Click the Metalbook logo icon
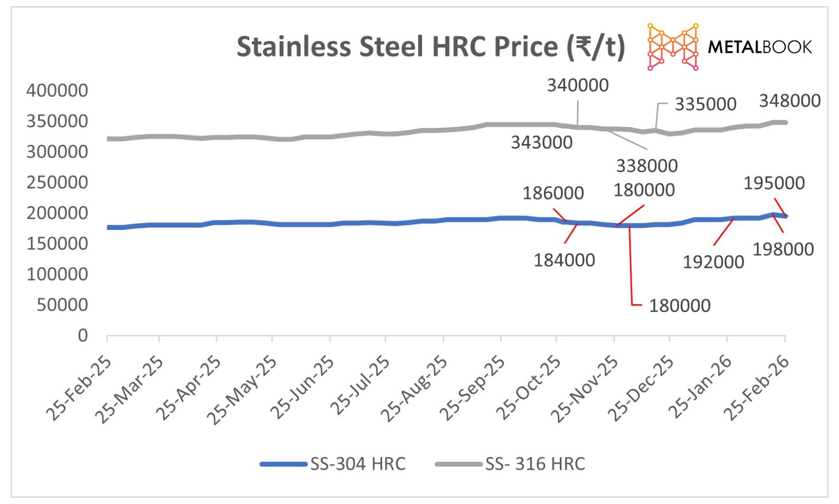 coord(673,47)
